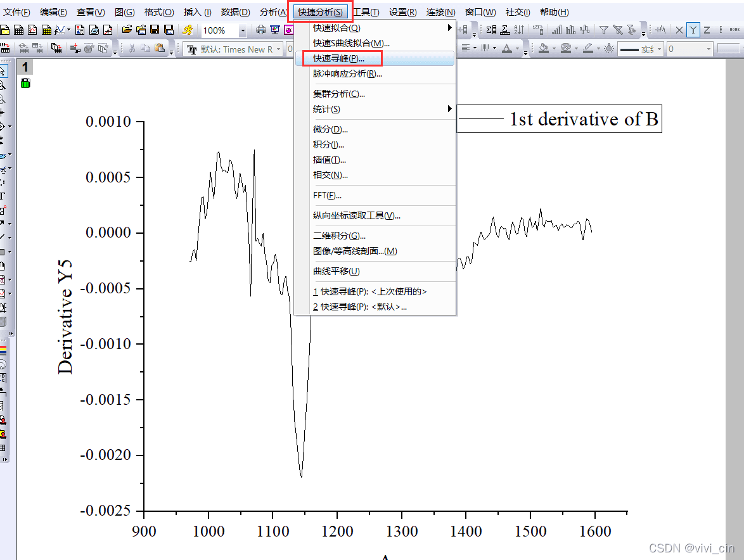Click the 1st derivative of B legend
744x560 pixels.
558,119
